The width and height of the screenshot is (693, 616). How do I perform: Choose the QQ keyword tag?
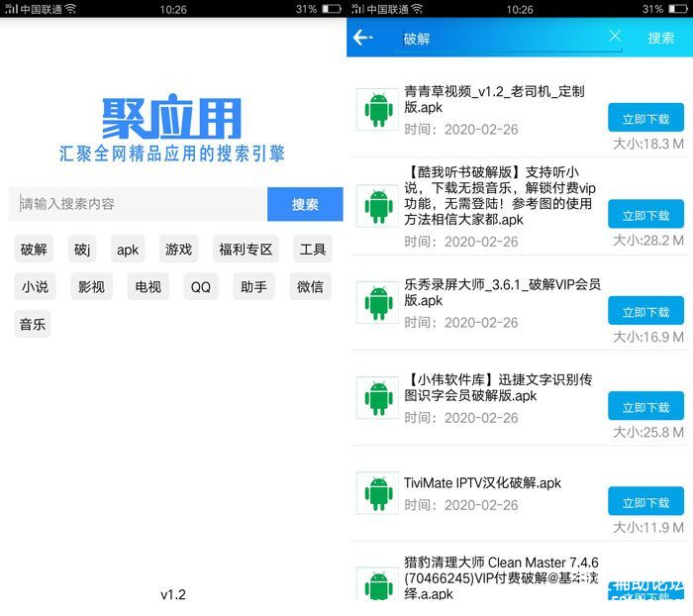201,286
